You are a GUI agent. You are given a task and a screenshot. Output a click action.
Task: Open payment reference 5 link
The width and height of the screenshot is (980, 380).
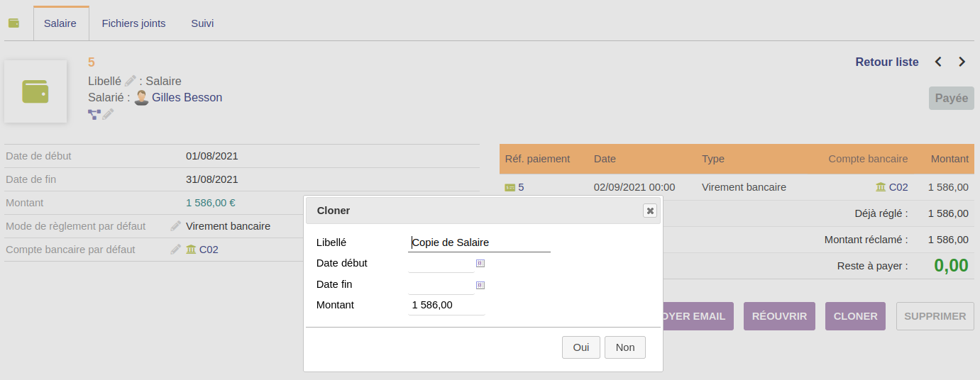point(520,187)
